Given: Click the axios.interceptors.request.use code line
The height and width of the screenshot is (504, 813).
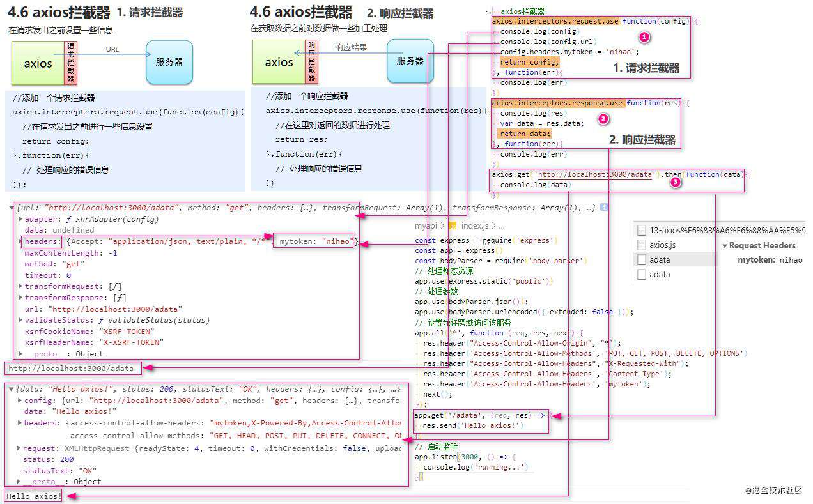Looking at the screenshot, I should click(x=594, y=21).
